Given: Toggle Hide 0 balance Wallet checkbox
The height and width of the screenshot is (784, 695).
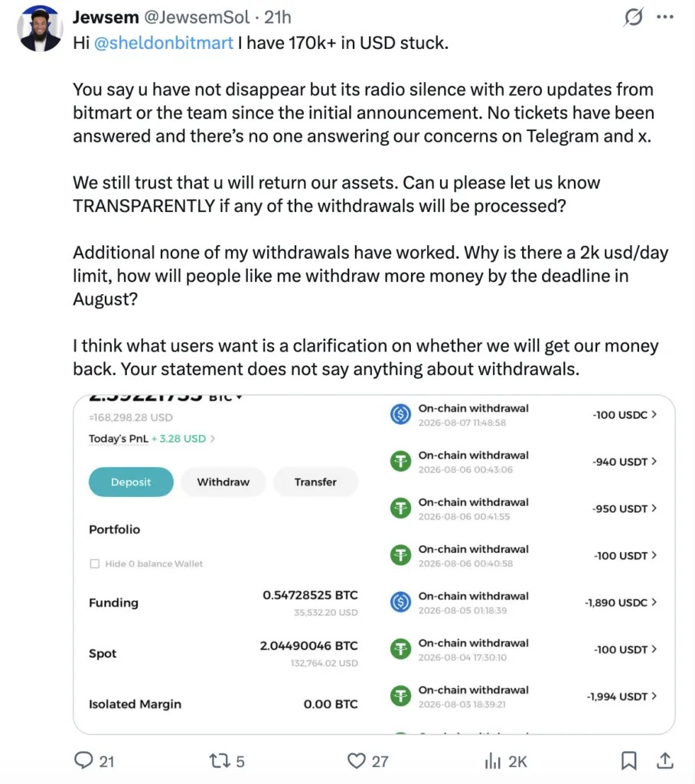Looking at the screenshot, I should pyautogui.click(x=94, y=563).
